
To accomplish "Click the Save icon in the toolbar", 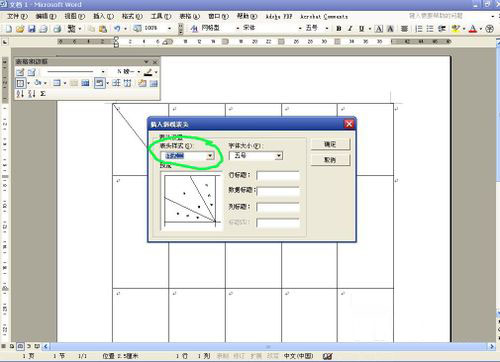I will pyautogui.click(x=31, y=29).
